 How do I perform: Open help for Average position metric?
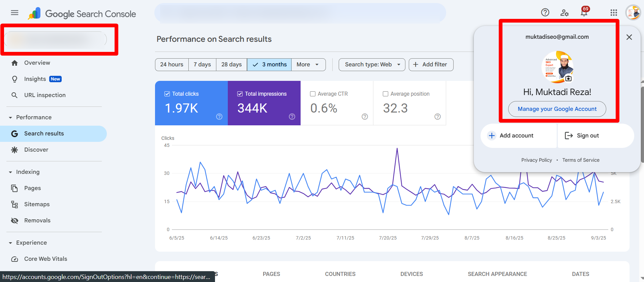pos(437,117)
